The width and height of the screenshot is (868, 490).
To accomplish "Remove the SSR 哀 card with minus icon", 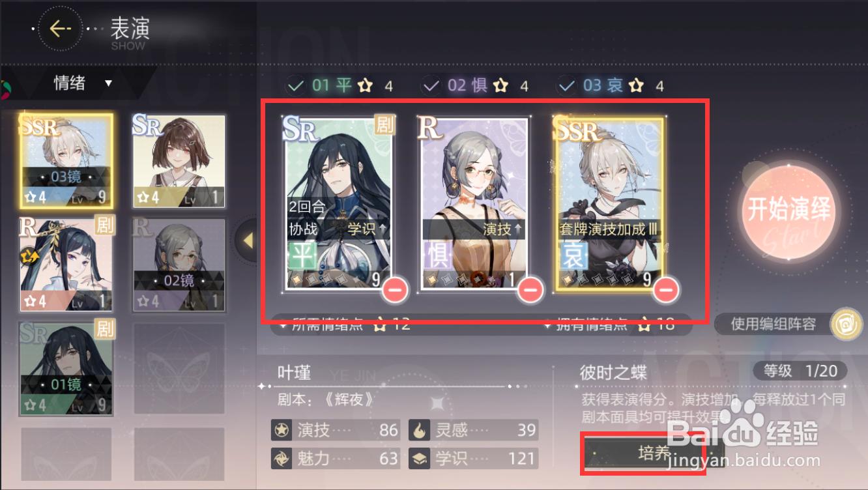I will 667,289.
